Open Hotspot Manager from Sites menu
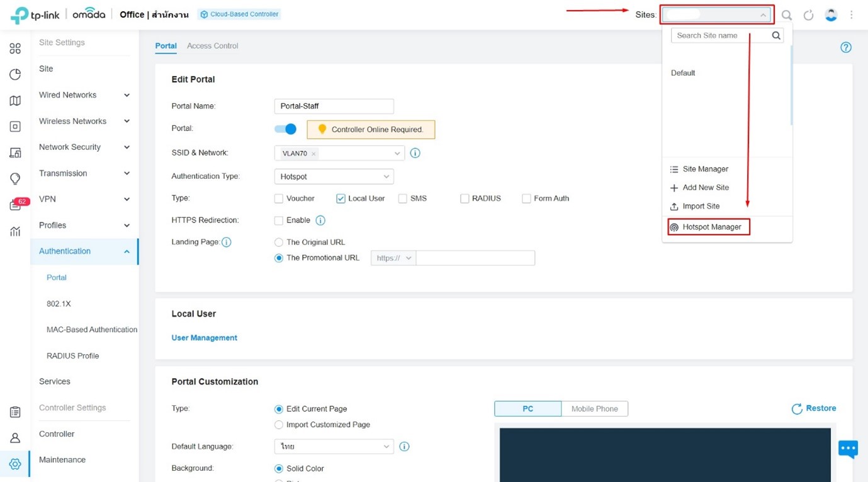Screen dimensions: 868x482 (709, 227)
